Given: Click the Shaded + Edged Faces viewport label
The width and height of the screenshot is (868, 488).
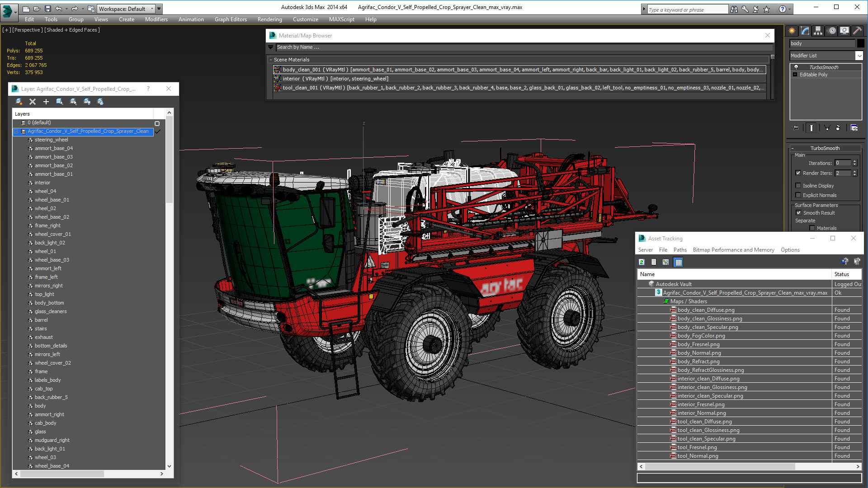Looking at the screenshot, I should pyautogui.click(x=72, y=30).
